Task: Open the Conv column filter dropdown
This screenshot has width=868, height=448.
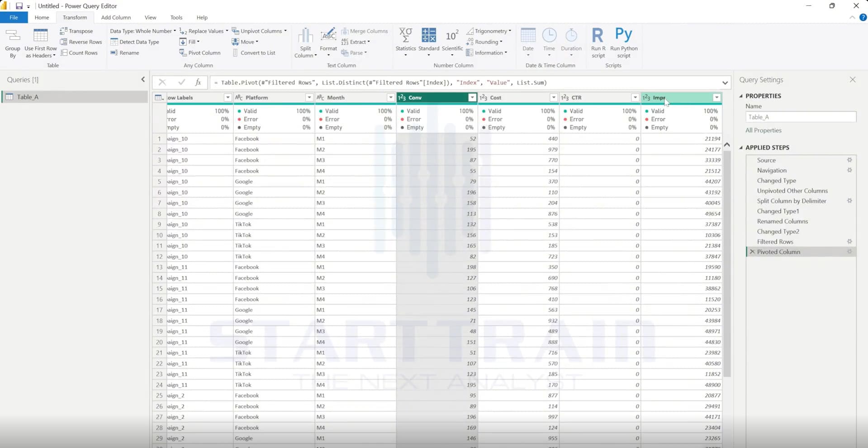Action: coord(472,97)
